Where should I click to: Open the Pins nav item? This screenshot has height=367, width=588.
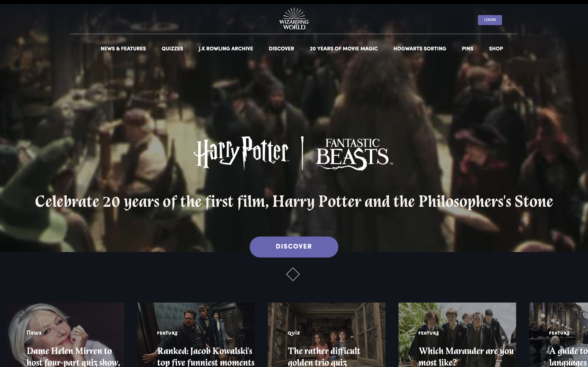pos(467,49)
